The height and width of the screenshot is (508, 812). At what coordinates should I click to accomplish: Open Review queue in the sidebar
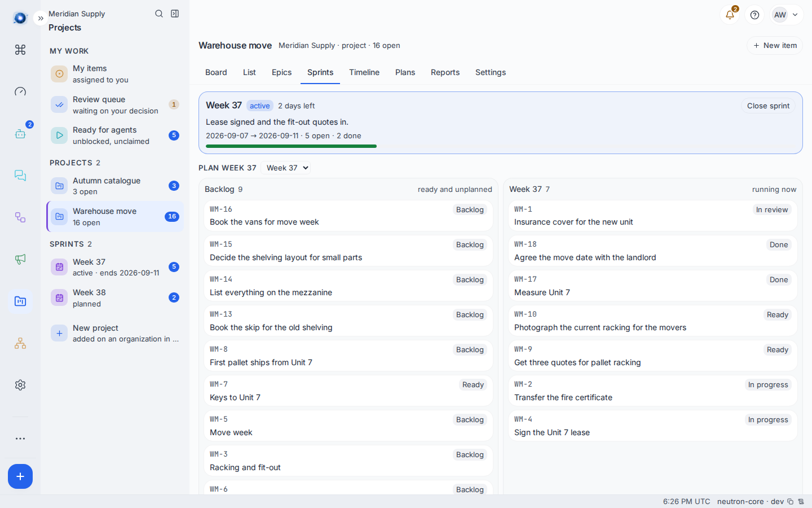pos(115,104)
